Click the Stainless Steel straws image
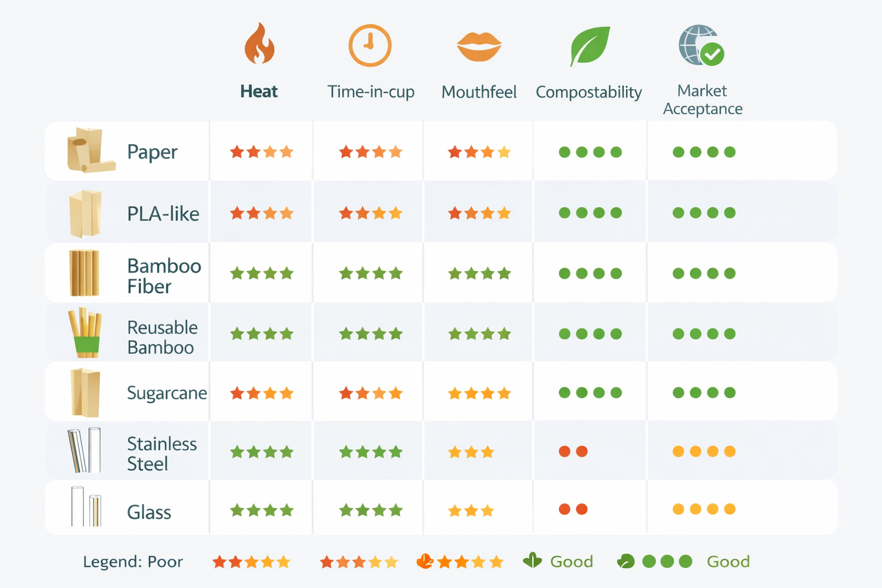The image size is (882, 588). coord(84,451)
